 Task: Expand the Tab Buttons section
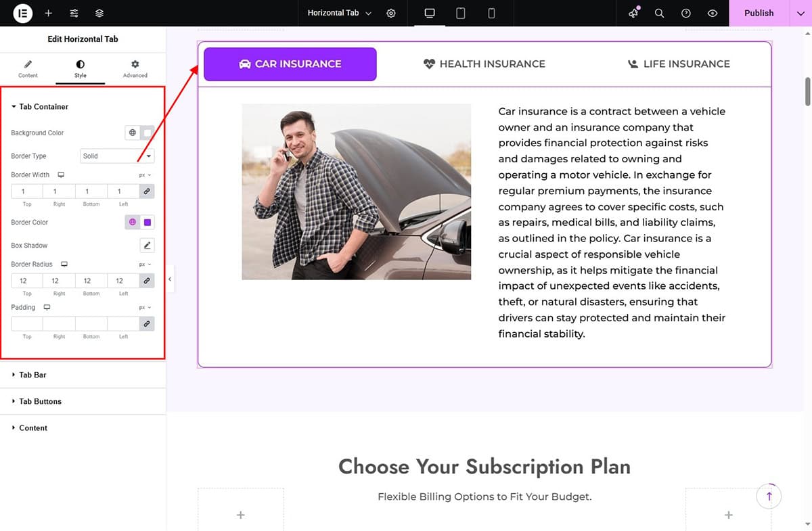(x=83, y=401)
